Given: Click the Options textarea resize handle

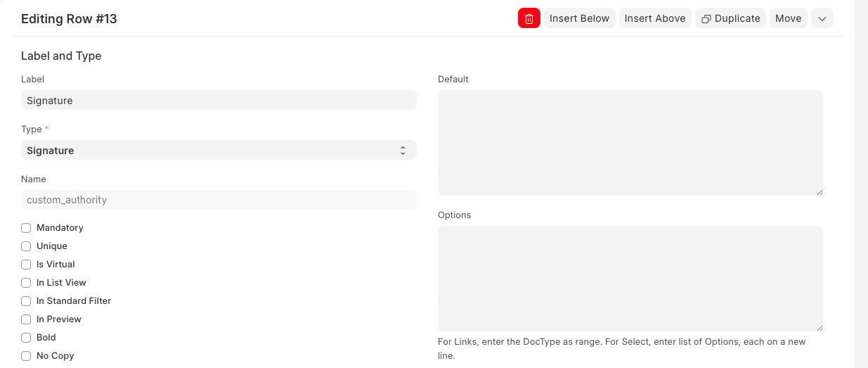Looking at the screenshot, I should [819, 327].
